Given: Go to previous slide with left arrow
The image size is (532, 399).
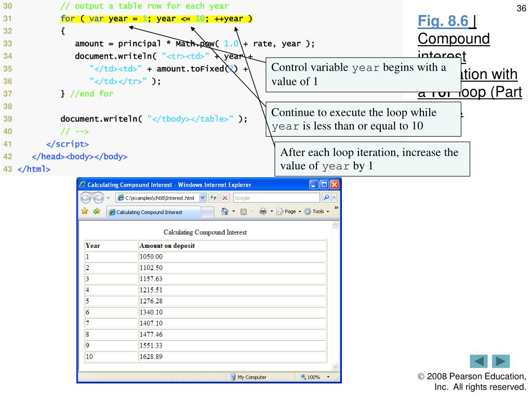Looking at the screenshot, I should (478, 361).
